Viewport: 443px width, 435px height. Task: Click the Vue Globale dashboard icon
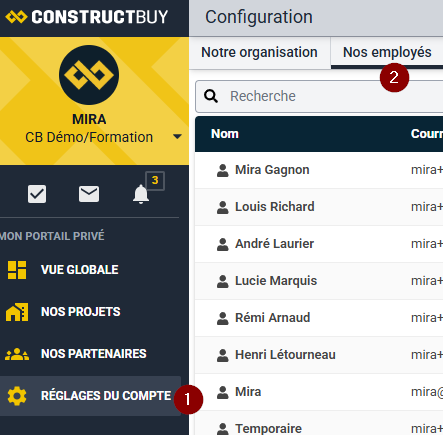point(17,270)
